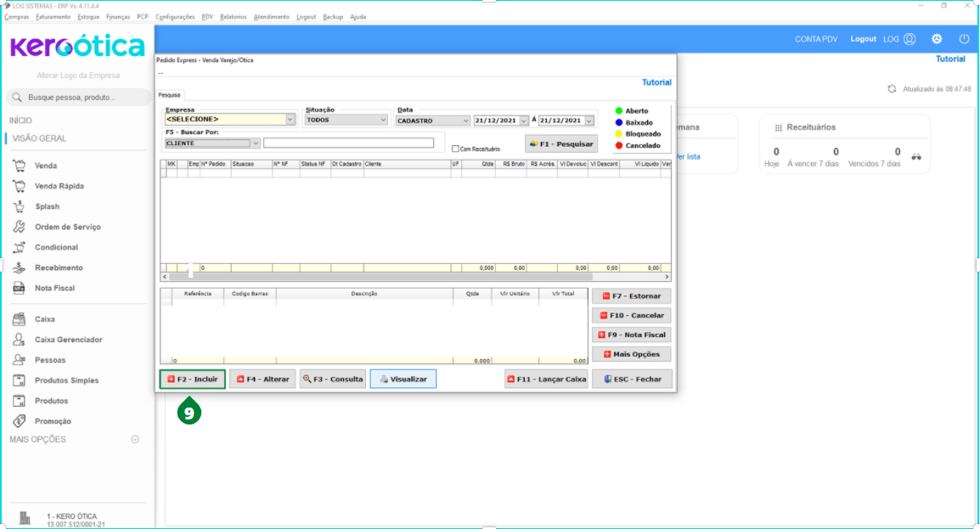
Task: Click the settings gear icon
Action: click(x=936, y=39)
